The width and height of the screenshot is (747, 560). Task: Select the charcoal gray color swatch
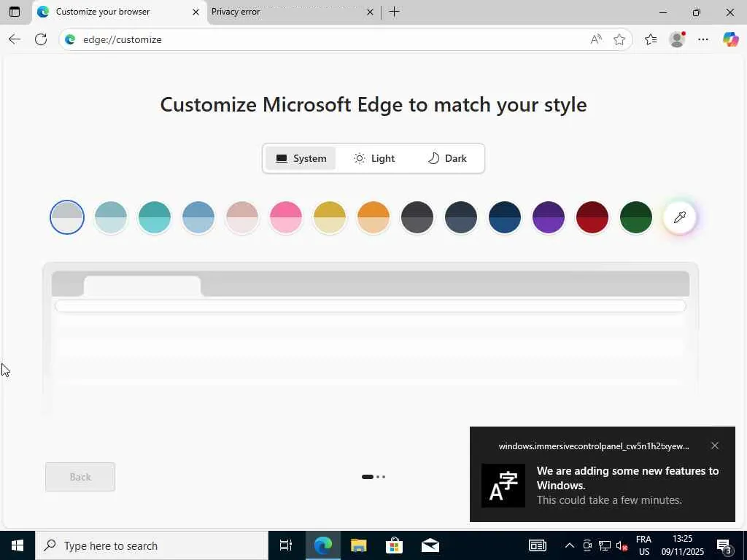click(417, 217)
